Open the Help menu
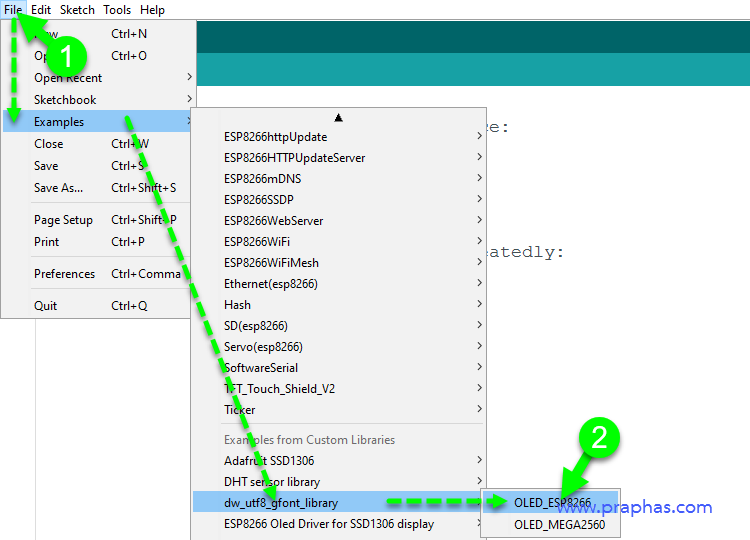This screenshot has height=540, width=750. [x=152, y=10]
